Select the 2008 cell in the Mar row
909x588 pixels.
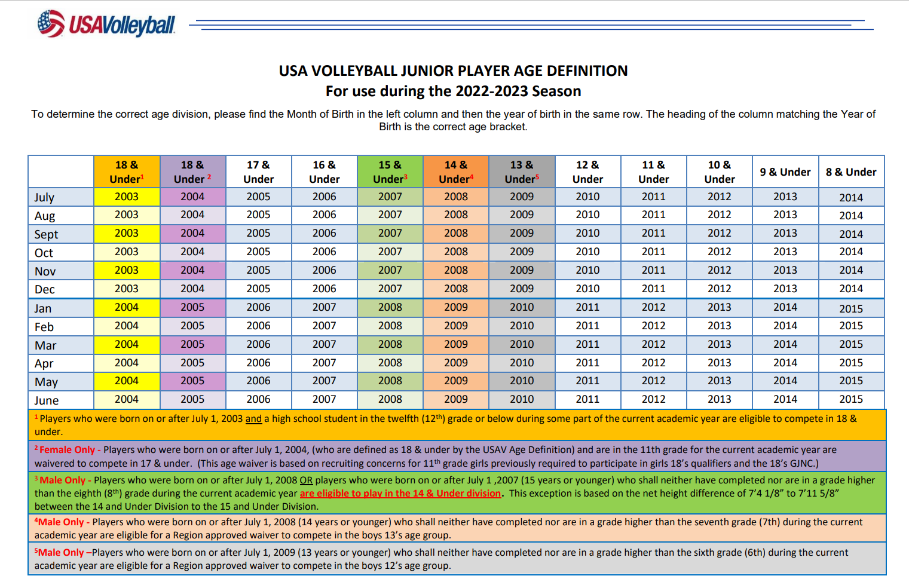pos(390,344)
